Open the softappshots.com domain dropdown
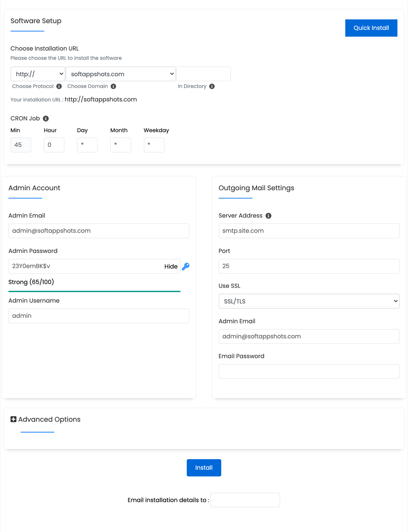Screen dimensions: 408x532 [x=121, y=74]
